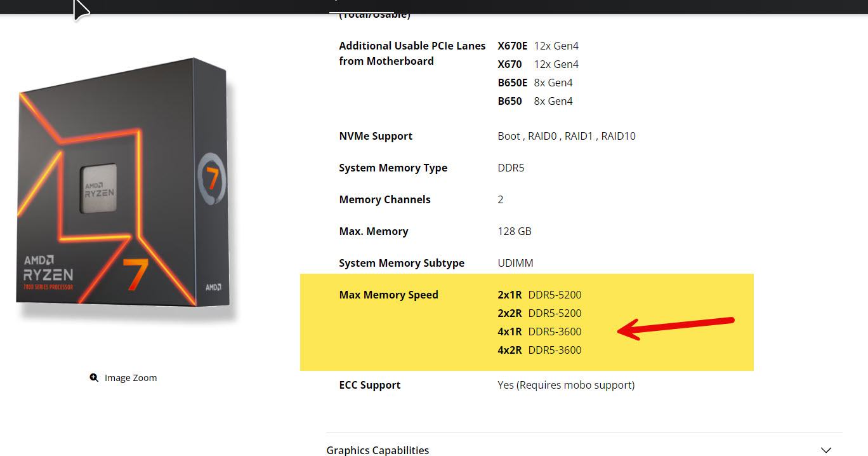Click the AMD Ryzen logo on box front
The width and height of the screenshot is (868, 456).
48,272
